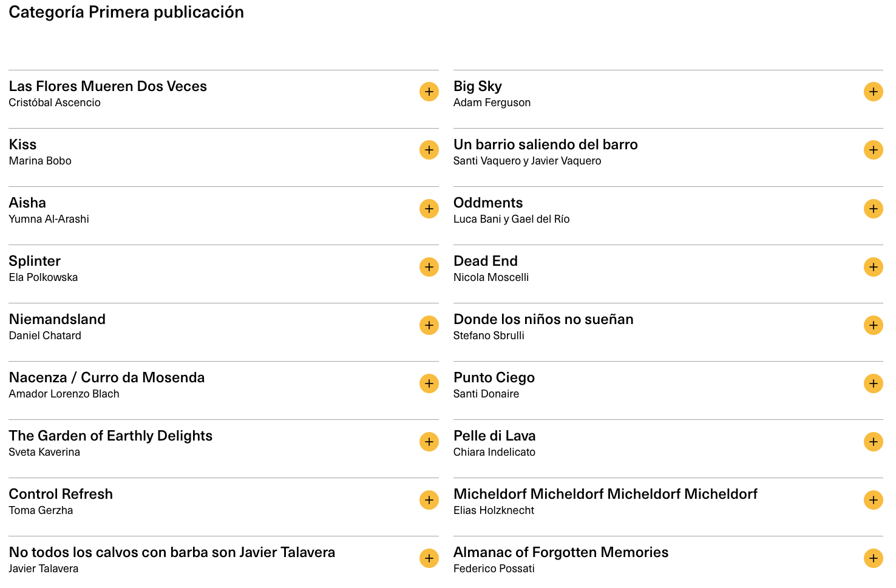Expand the Pelle di Lava entry
Image resolution: width=896 pixels, height=588 pixels.
tap(873, 441)
